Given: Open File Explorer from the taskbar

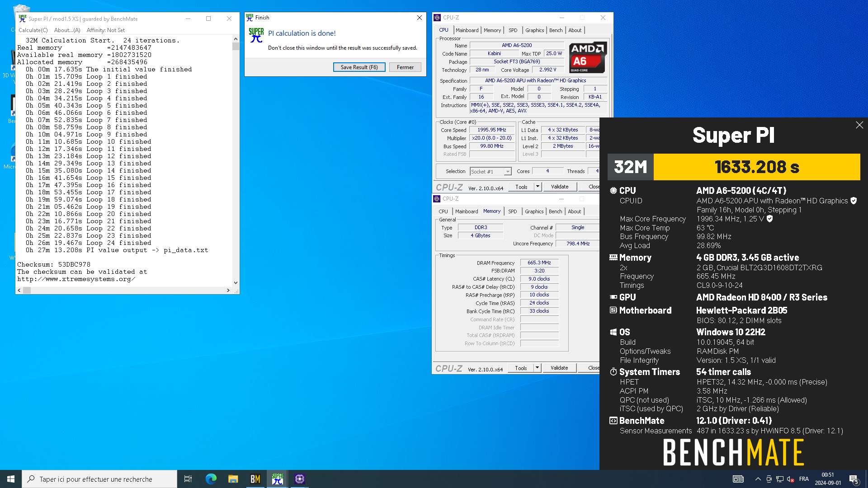Looking at the screenshot, I should tap(233, 479).
